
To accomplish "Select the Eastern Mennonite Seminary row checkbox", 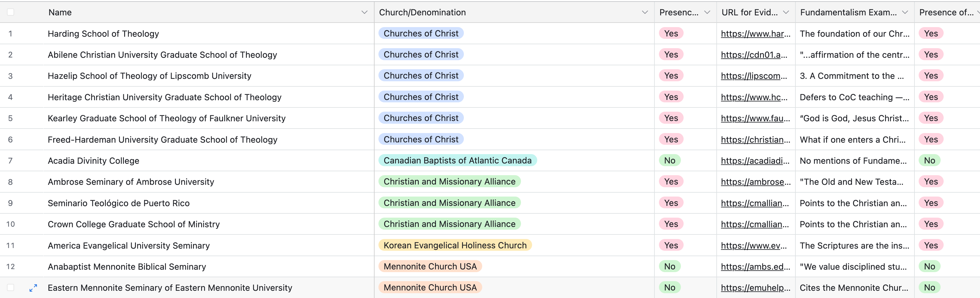I will [11, 288].
